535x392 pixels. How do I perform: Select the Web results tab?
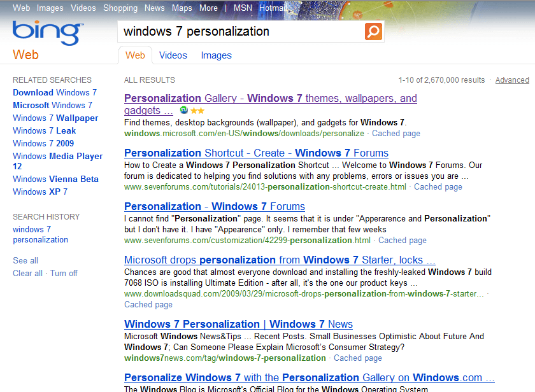[x=135, y=55]
